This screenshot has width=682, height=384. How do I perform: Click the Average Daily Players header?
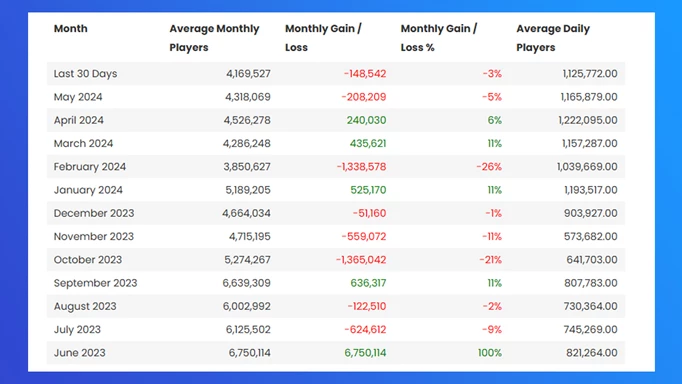[553, 38]
